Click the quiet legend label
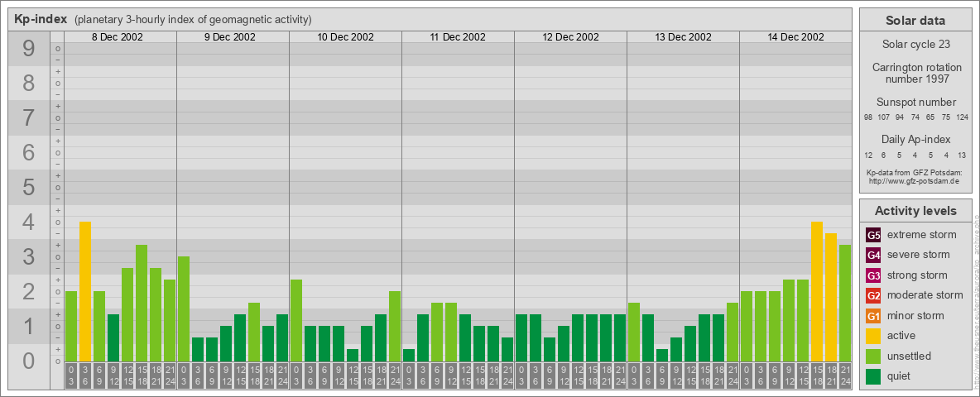 tap(900, 375)
